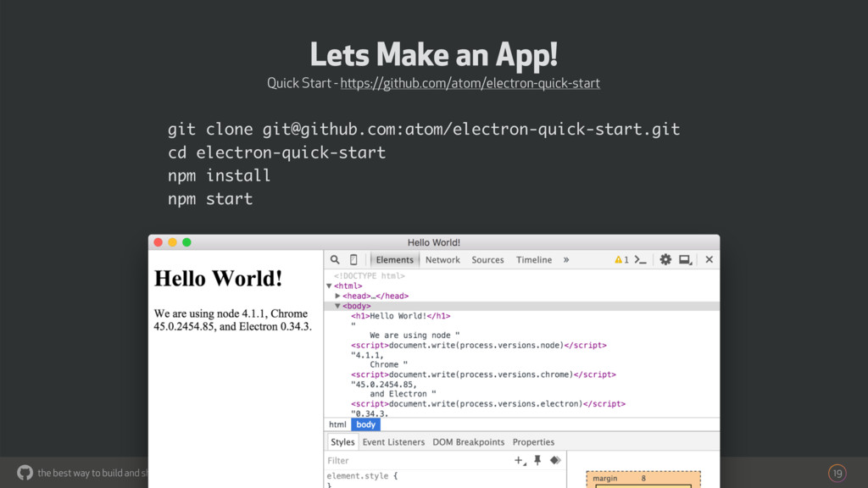Screen dimensions: 868x488
Task: Toggle element state pin icon
Action: pos(537,460)
